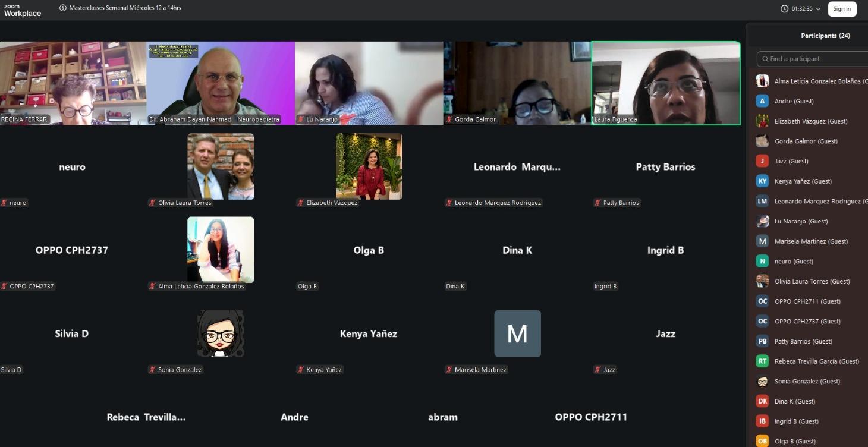
Task: Click the Dina K DK avatar
Action: coord(762,401)
